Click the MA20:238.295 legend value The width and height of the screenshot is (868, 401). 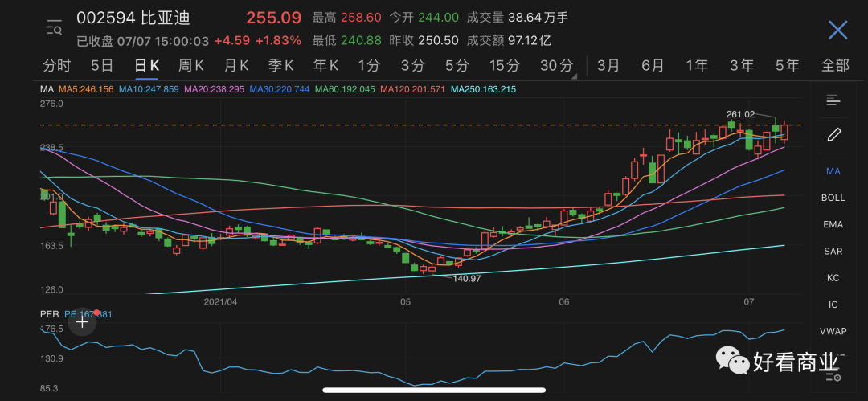[215, 89]
